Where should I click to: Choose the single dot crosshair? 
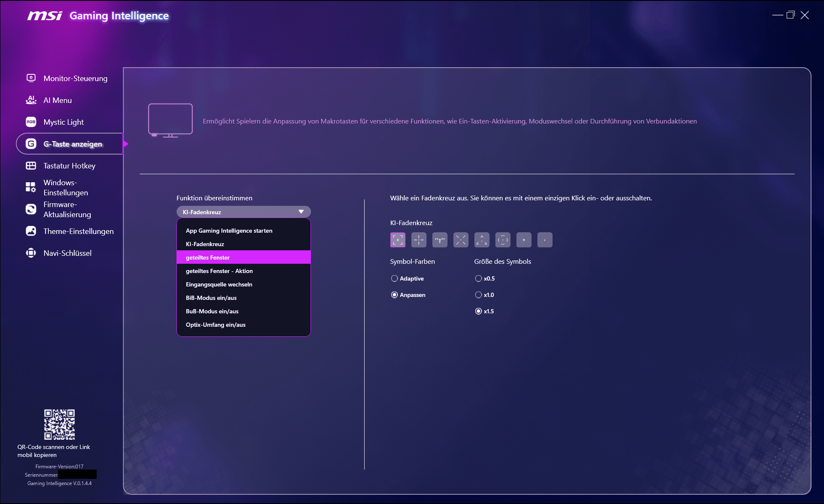tap(545, 240)
